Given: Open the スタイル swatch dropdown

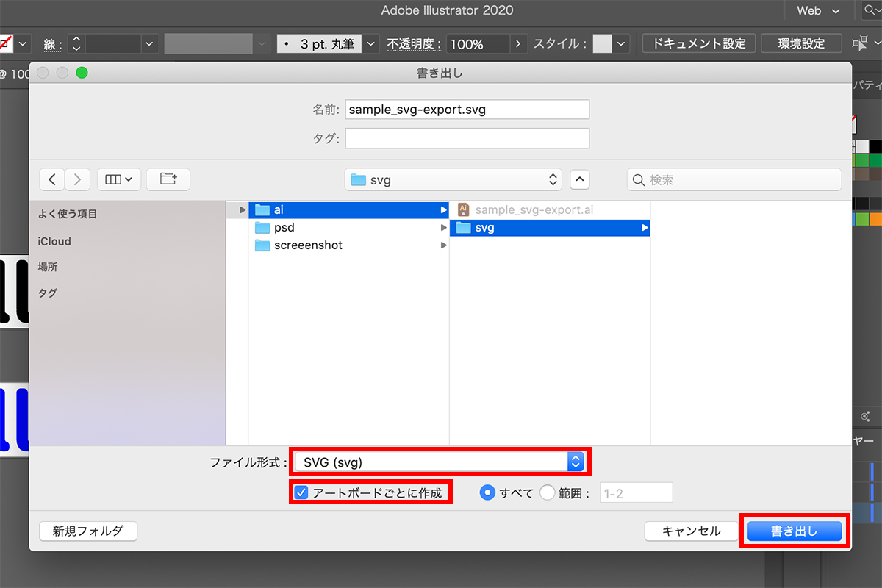Looking at the screenshot, I should coord(621,44).
